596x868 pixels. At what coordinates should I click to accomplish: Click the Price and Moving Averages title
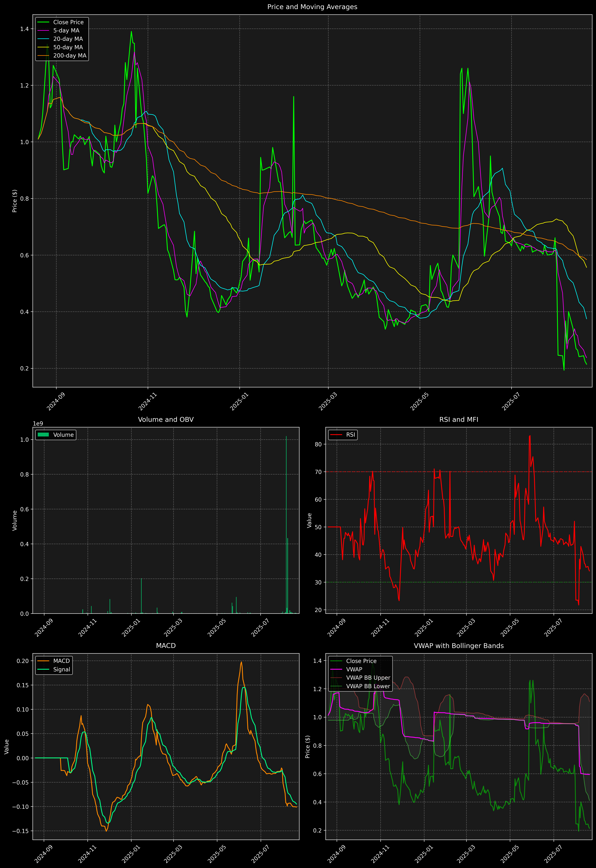click(312, 7)
